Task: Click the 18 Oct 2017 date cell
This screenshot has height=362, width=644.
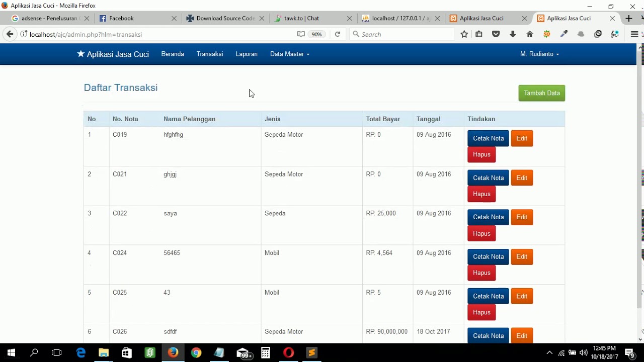Action: pyautogui.click(x=433, y=332)
